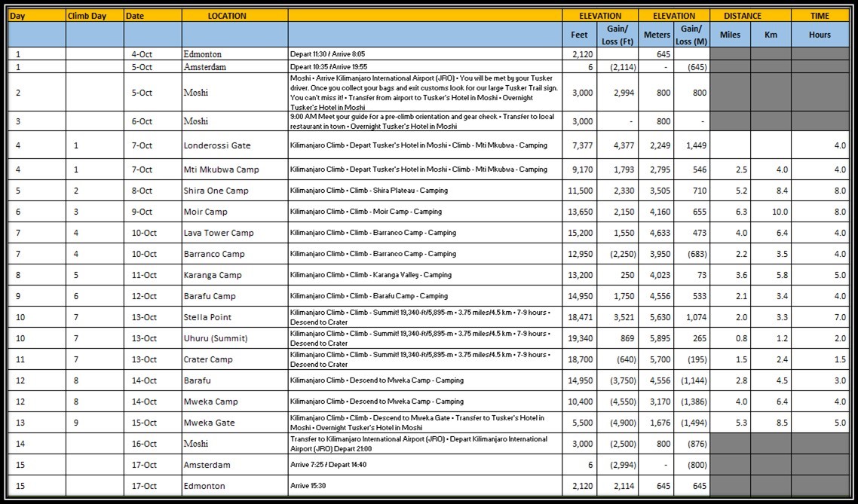Image resolution: width=858 pixels, height=504 pixels.
Task: Select the "Mweka Gate" location cell
Action: point(209,423)
